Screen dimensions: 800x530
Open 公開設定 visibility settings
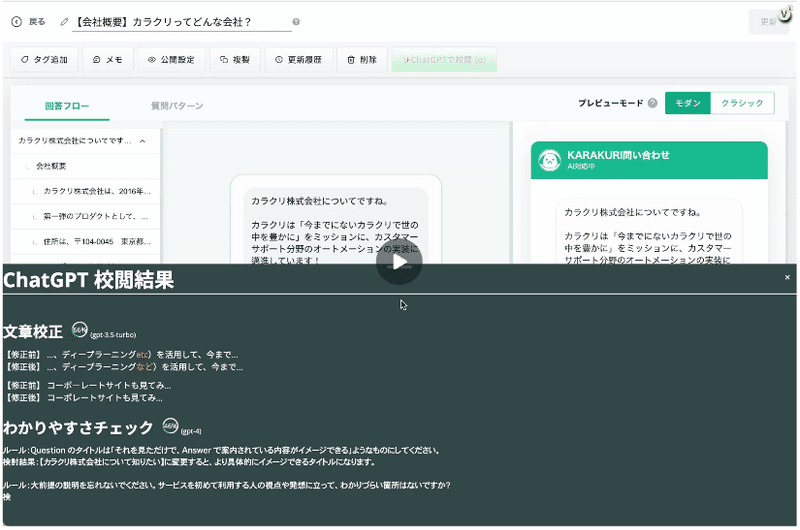(171, 60)
